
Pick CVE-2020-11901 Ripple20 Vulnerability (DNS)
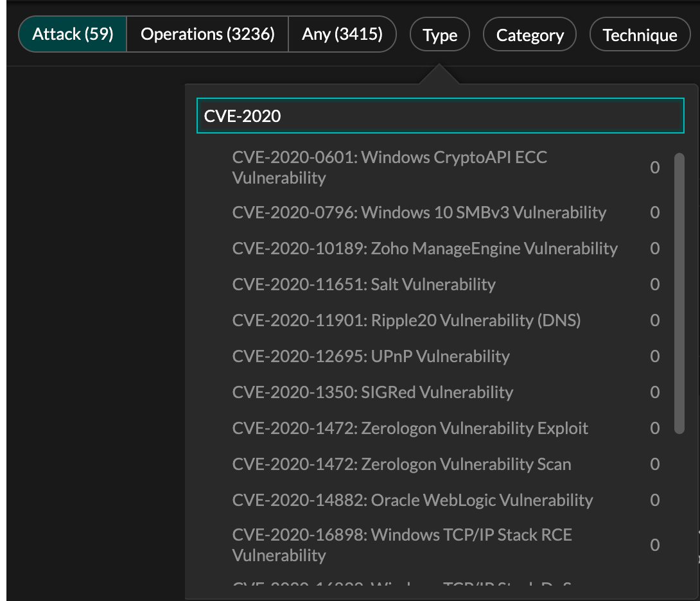(446, 320)
